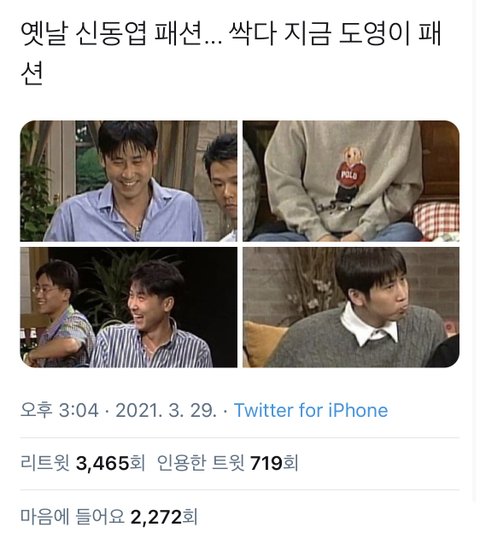Open the 마음에 들어요 likes list
Viewport: 480px width, 539px height.
[109, 517]
